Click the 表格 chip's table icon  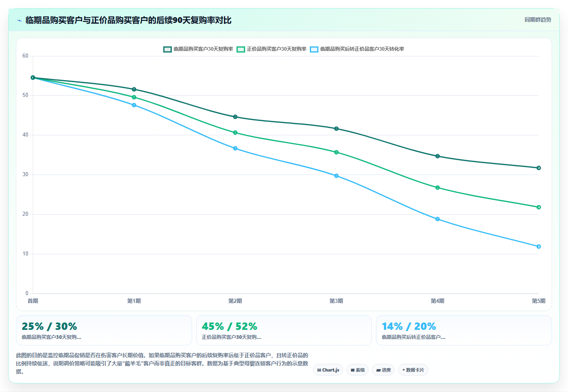pyautogui.click(x=353, y=370)
